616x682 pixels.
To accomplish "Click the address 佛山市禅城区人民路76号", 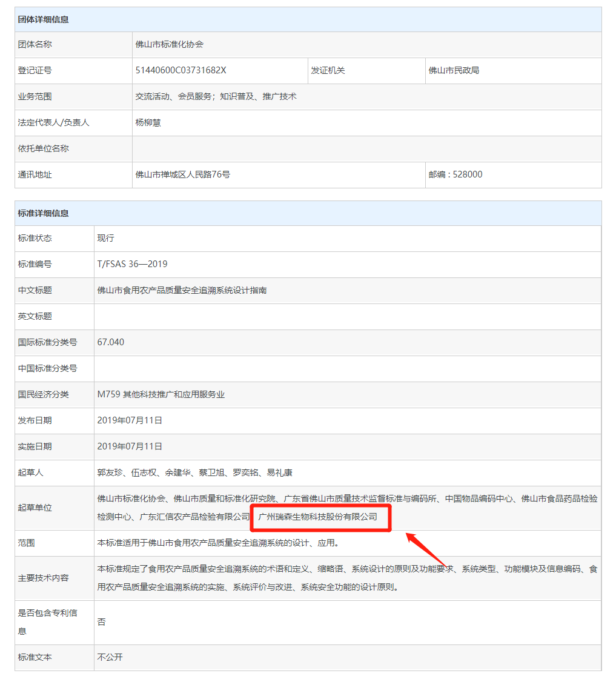I will point(183,174).
